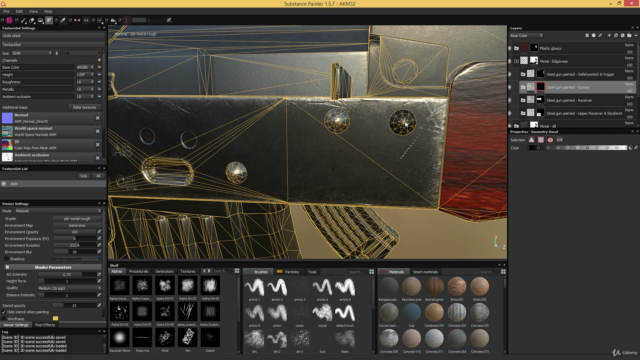The image size is (640, 360).
Task: Delete the selected layer with the minus icon
Action: pyautogui.click(x=636, y=36)
